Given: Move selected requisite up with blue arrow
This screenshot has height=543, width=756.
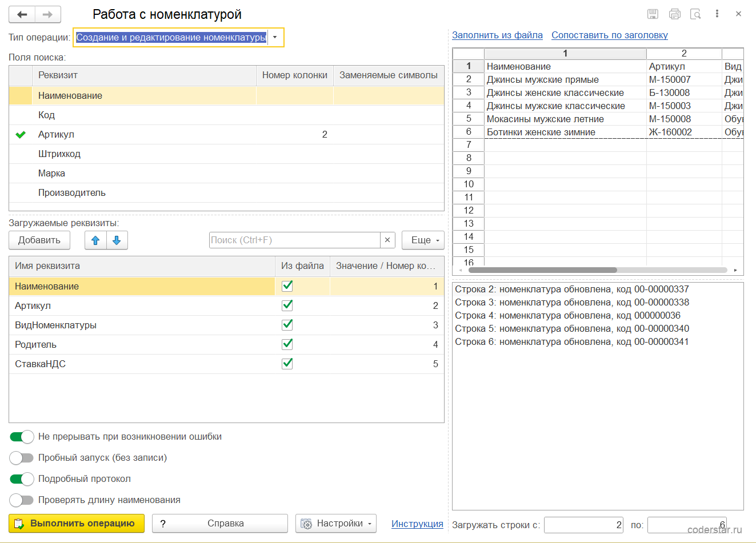Looking at the screenshot, I should point(95,240).
